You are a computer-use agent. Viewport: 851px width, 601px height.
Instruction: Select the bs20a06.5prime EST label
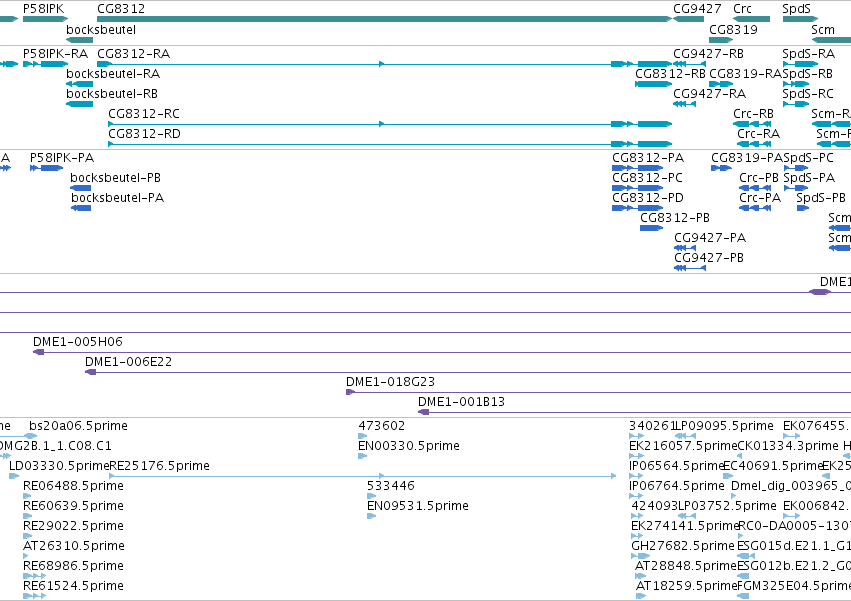pyautogui.click(x=78, y=426)
